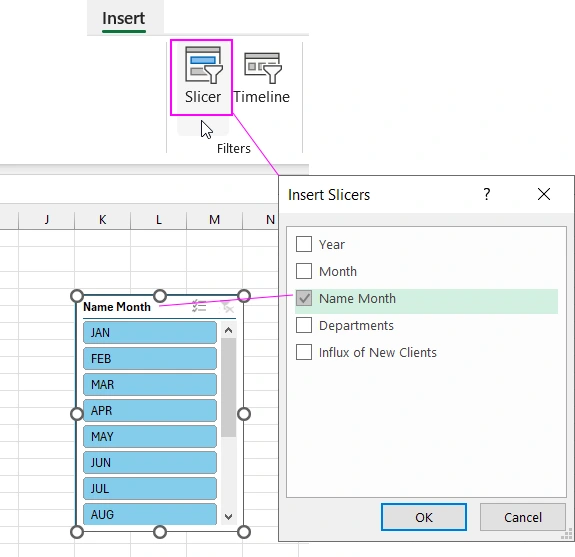Click the slicer bottom-right corner handle
Viewport: 575px width, 557px height.
(244, 532)
